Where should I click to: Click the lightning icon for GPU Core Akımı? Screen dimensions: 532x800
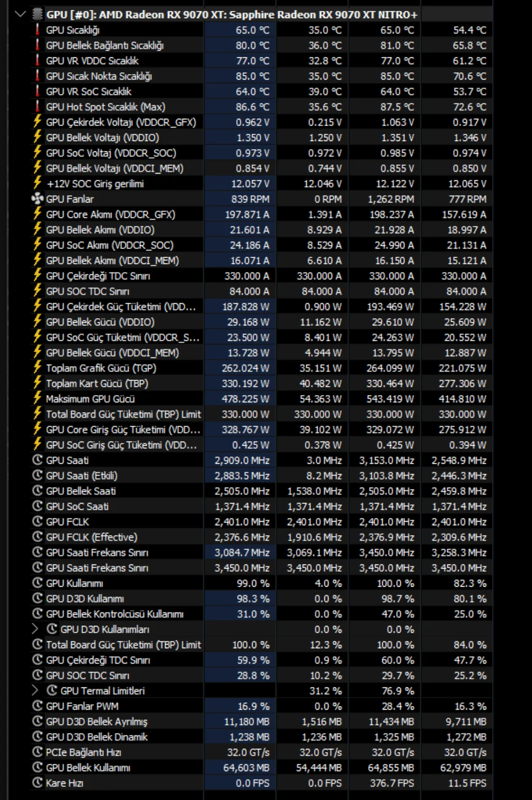click(37, 214)
